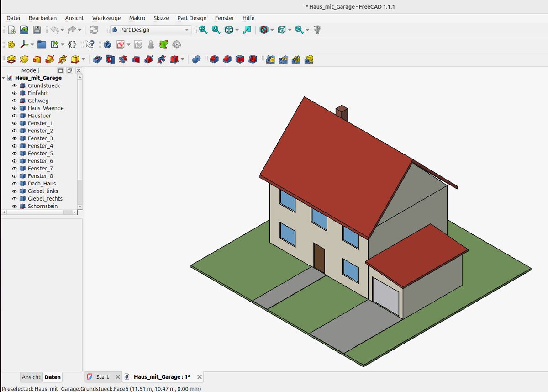Click the Fit all zoom icon
This screenshot has width=548, height=392.
(x=203, y=30)
